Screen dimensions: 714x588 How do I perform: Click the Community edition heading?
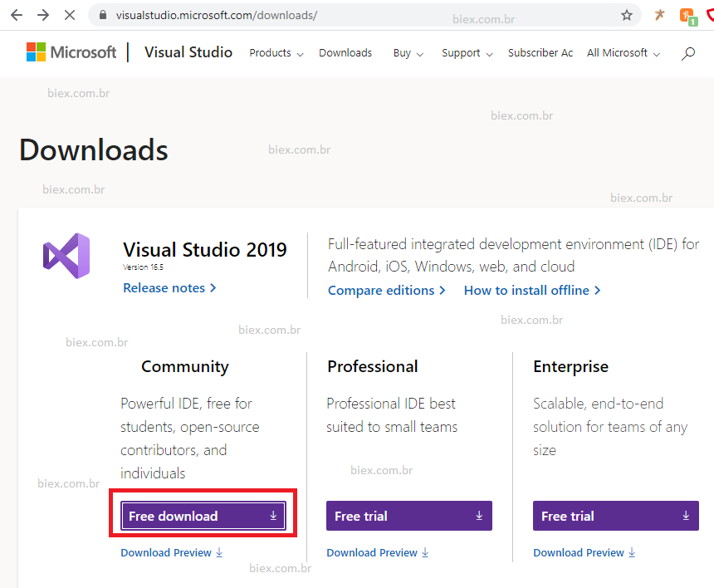(185, 366)
